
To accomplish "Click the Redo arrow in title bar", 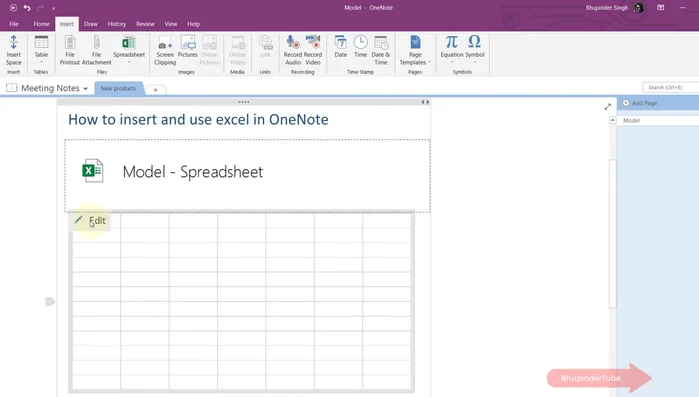I will tap(40, 8).
